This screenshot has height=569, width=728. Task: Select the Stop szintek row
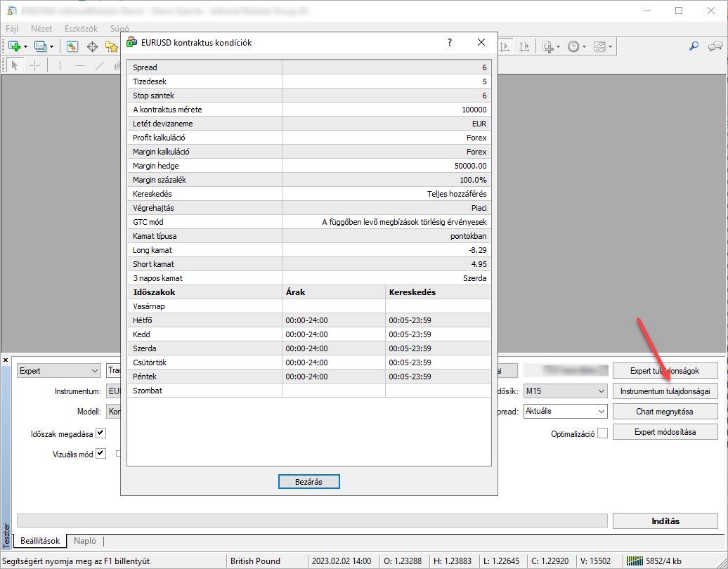point(309,96)
